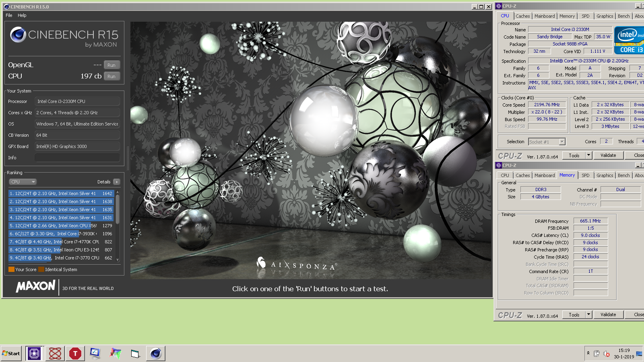Show hidden system tray icons
Image resolution: width=644 pixels, height=362 pixels.
click(588, 353)
